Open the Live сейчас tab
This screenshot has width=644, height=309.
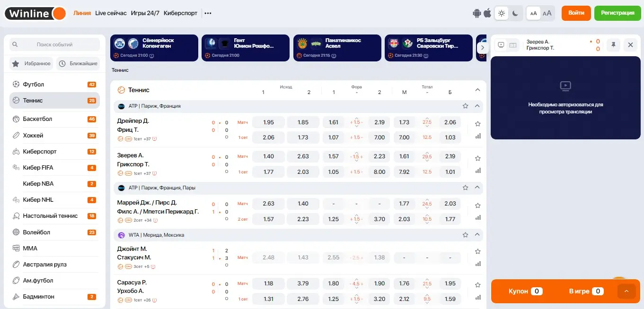111,13
